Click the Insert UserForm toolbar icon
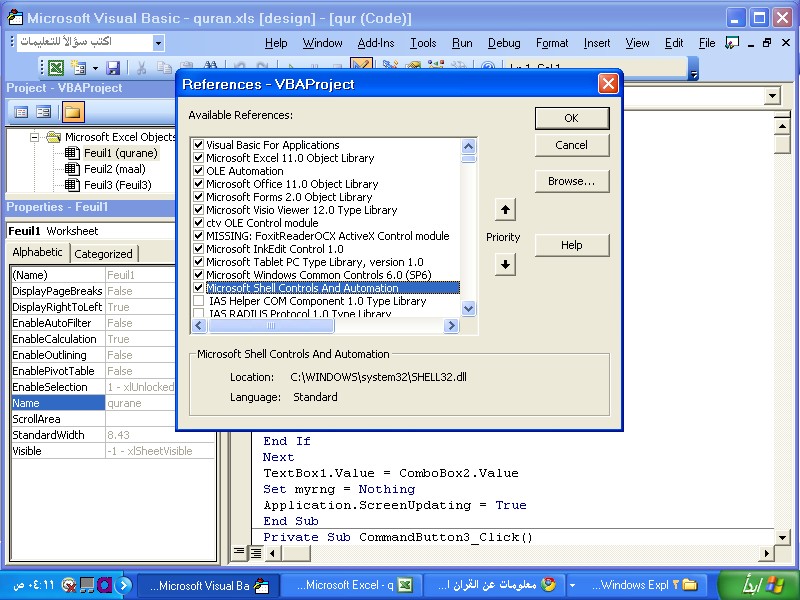This screenshot has height=600, width=800. [78, 67]
